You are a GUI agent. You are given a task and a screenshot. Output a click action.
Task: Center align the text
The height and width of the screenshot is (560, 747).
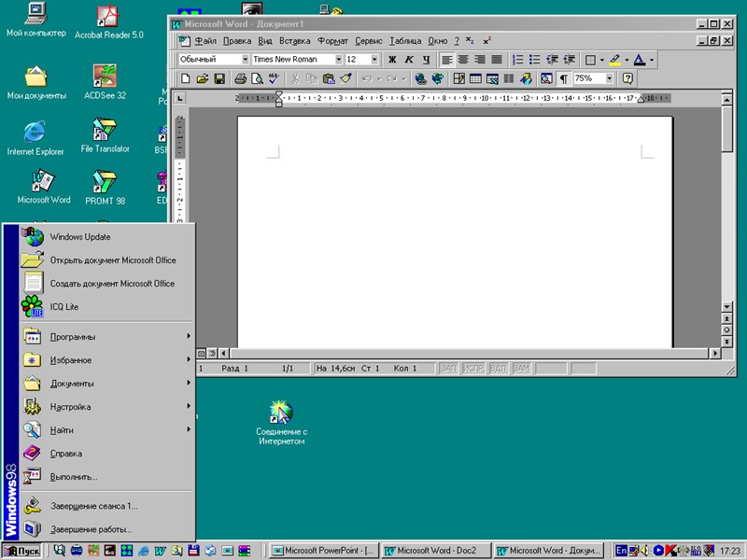click(463, 60)
